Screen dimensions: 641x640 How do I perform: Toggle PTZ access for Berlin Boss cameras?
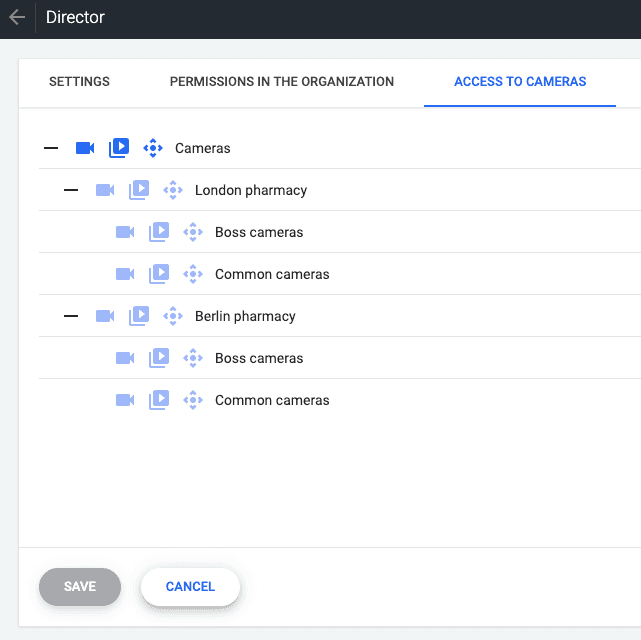tap(193, 358)
